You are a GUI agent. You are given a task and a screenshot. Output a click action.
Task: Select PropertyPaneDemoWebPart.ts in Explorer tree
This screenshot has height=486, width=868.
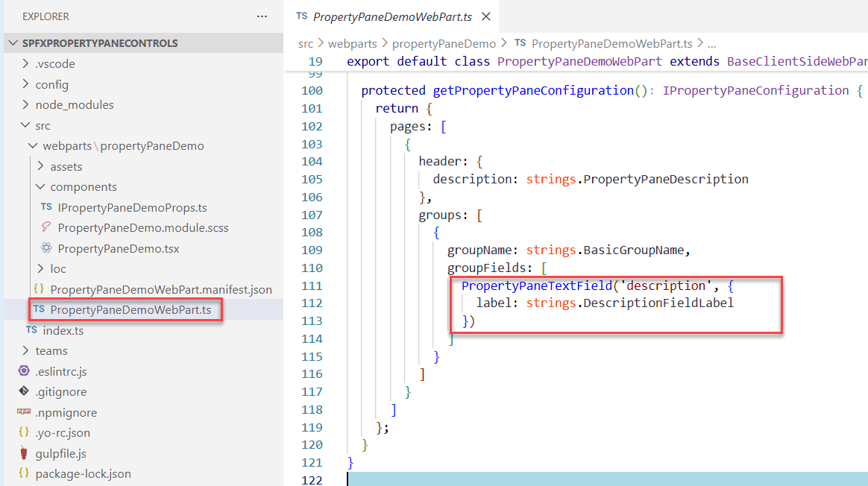[130, 310]
